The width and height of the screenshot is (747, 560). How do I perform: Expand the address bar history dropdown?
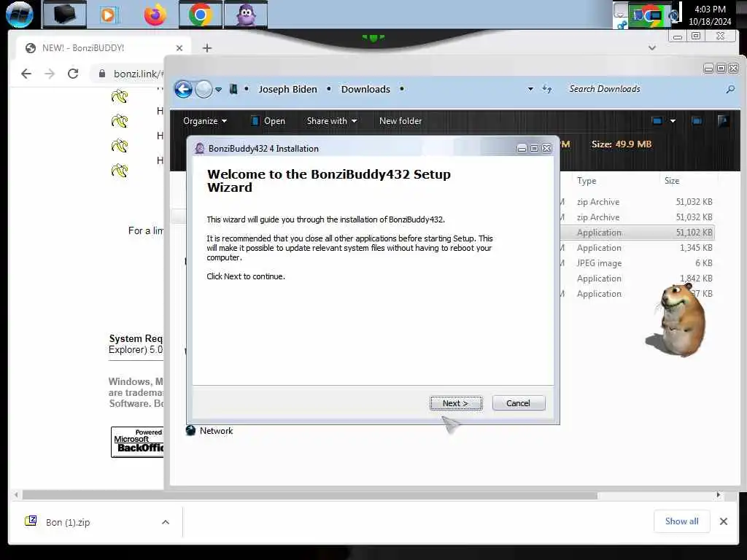[530, 89]
